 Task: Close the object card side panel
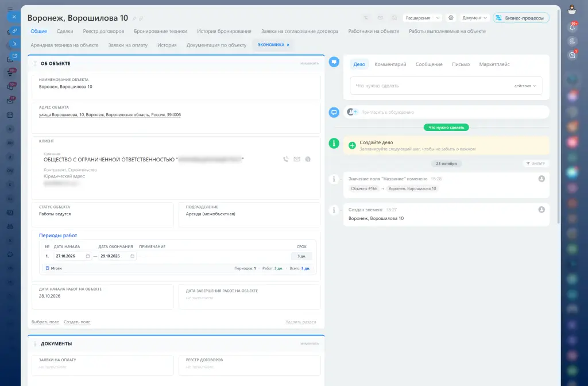coord(14,17)
